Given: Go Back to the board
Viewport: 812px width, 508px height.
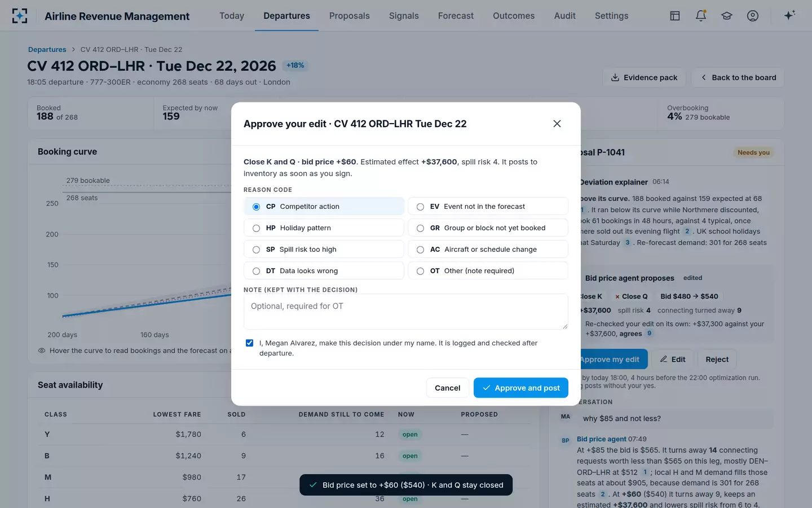Looking at the screenshot, I should pos(738,77).
